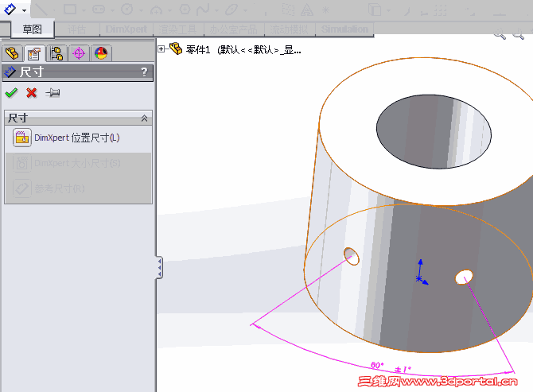Viewport: 533px width, 392px height.
Task: Click the Convert Entities icon
Action: click(x=375, y=10)
